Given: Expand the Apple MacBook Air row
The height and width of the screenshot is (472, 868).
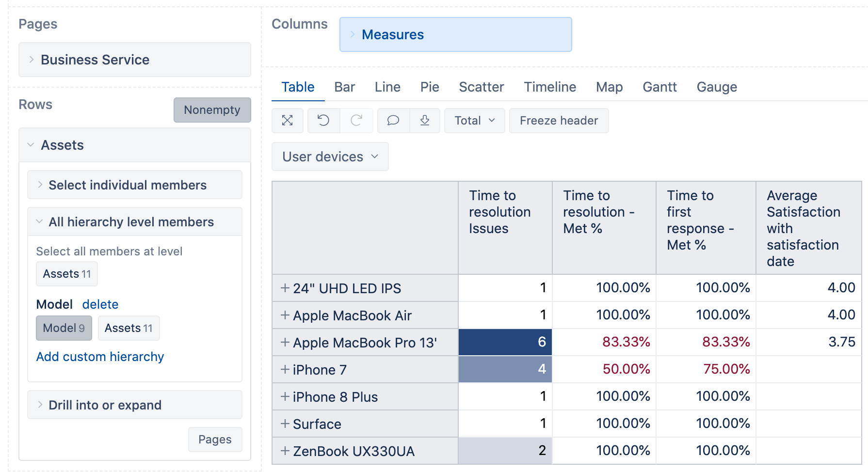Looking at the screenshot, I should 285,315.
